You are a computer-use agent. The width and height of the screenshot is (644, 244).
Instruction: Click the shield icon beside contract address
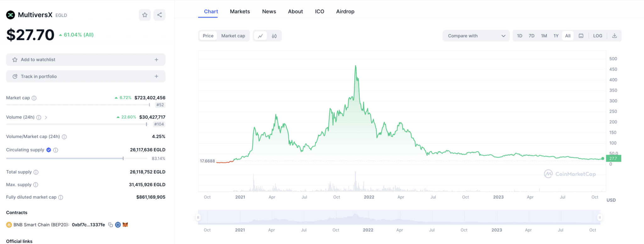click(118, 225)
